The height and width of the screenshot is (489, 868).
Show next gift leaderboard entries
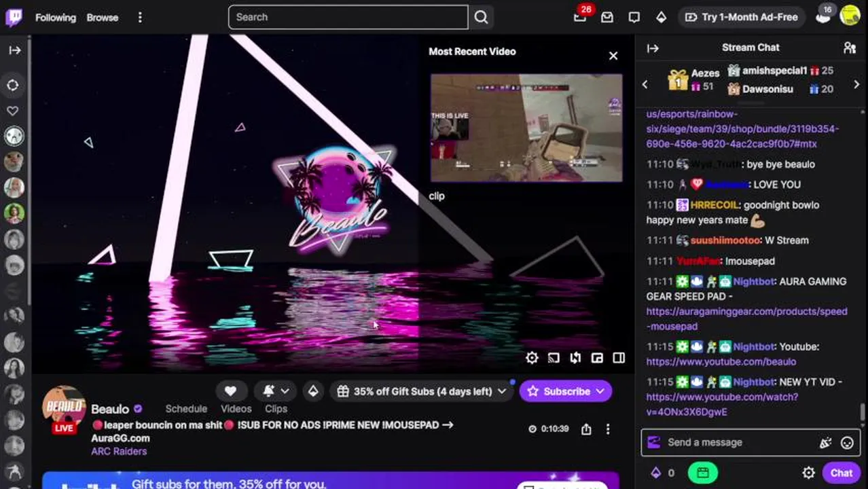pyautogui.click(x=856, y=85)
